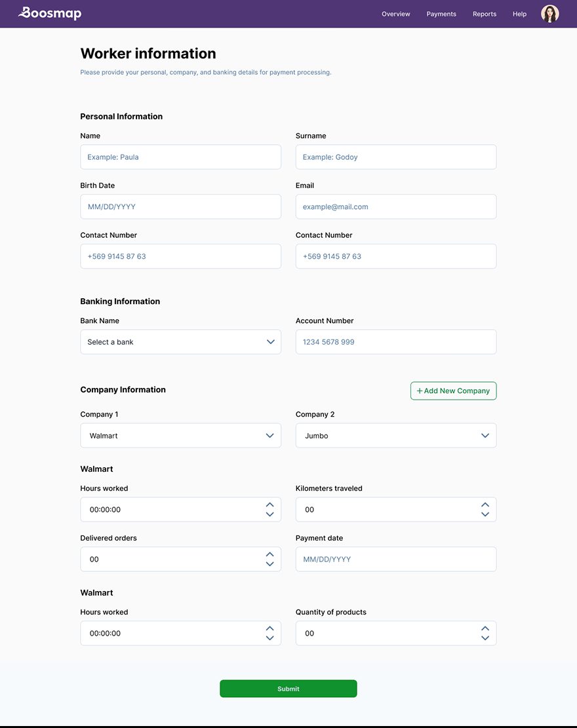Click the Company Information section title
This screenshot has width=577, height=728.
click(x=123, y=389)
